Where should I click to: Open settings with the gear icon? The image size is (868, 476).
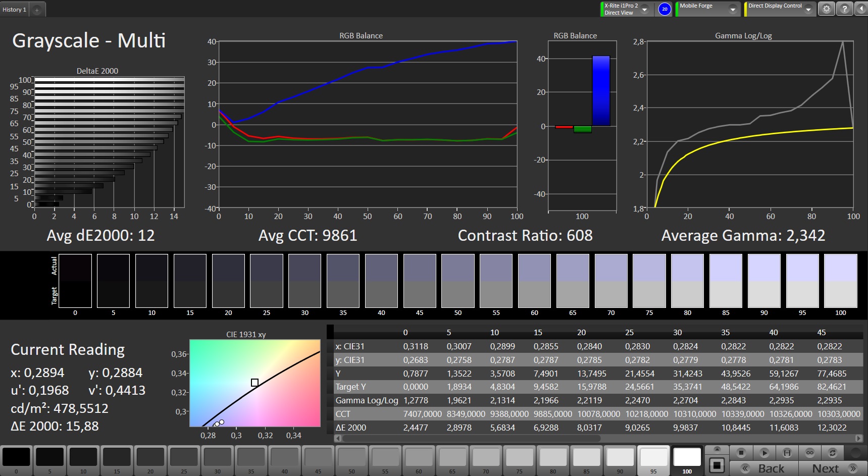click(x=826, y=9)
